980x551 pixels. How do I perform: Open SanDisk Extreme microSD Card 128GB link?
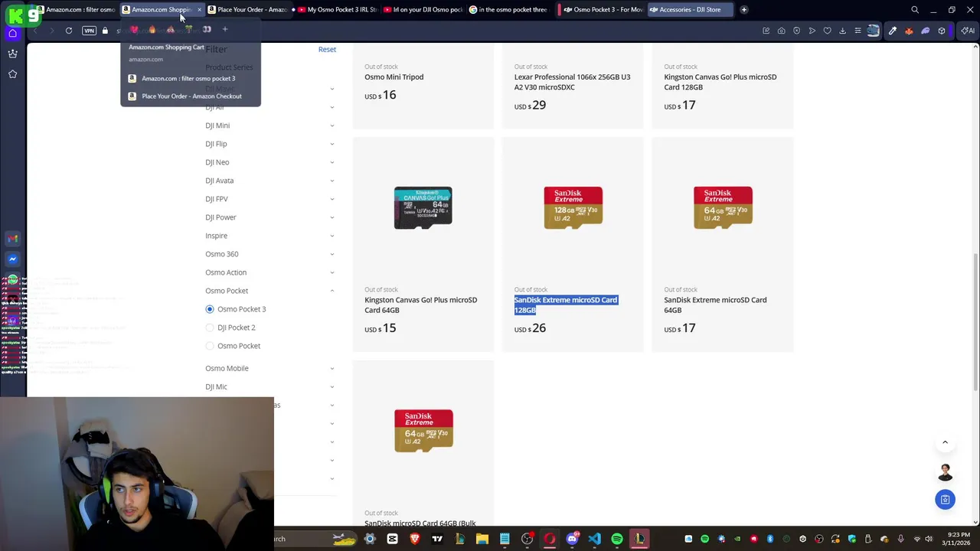coord(566,305)
